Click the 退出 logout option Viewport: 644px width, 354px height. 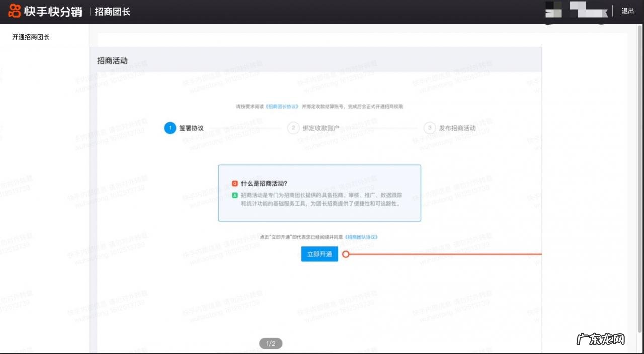tap(627, 11)
